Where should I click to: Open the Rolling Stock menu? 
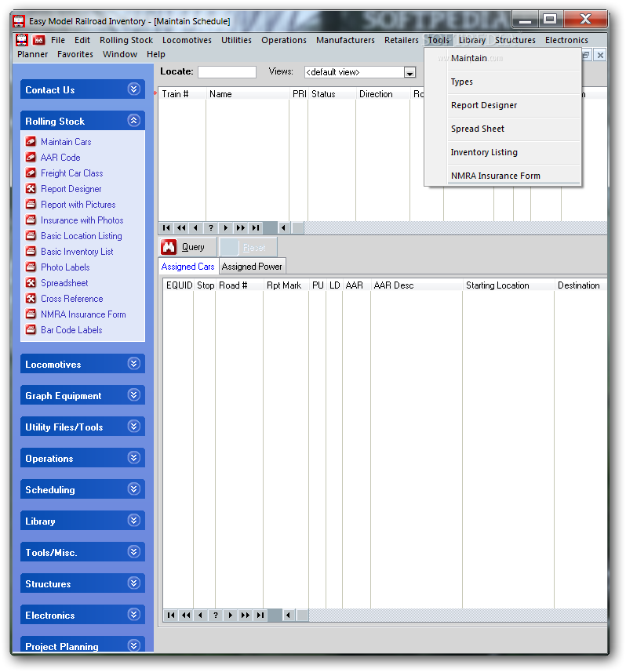point(126,40)
